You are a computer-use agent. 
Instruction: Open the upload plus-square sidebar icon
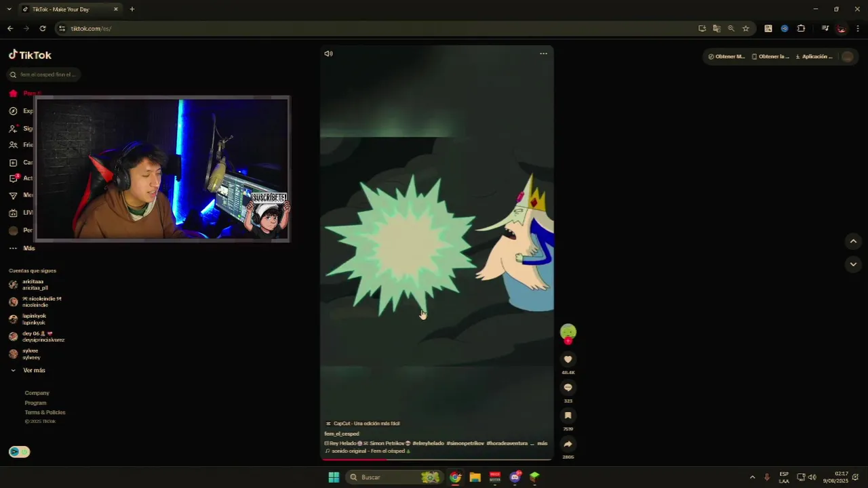point(13,163)
